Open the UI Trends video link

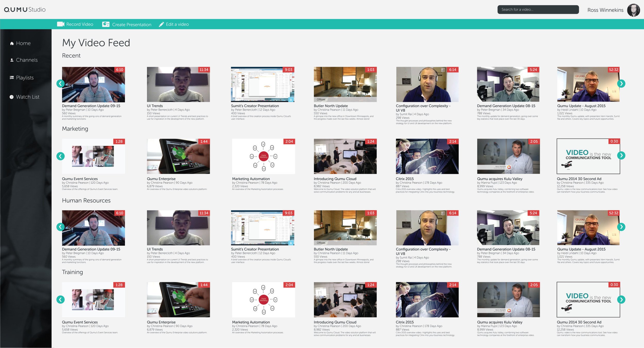[155, 106]
